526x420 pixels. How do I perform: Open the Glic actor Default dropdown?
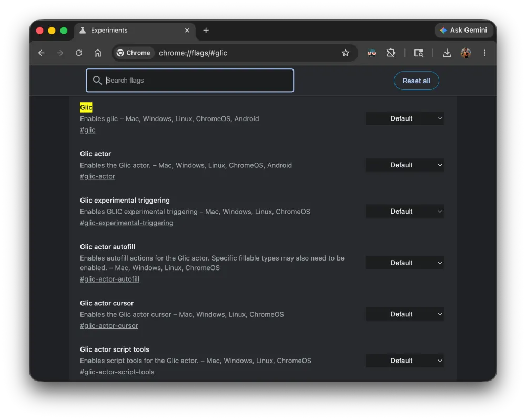404,165
